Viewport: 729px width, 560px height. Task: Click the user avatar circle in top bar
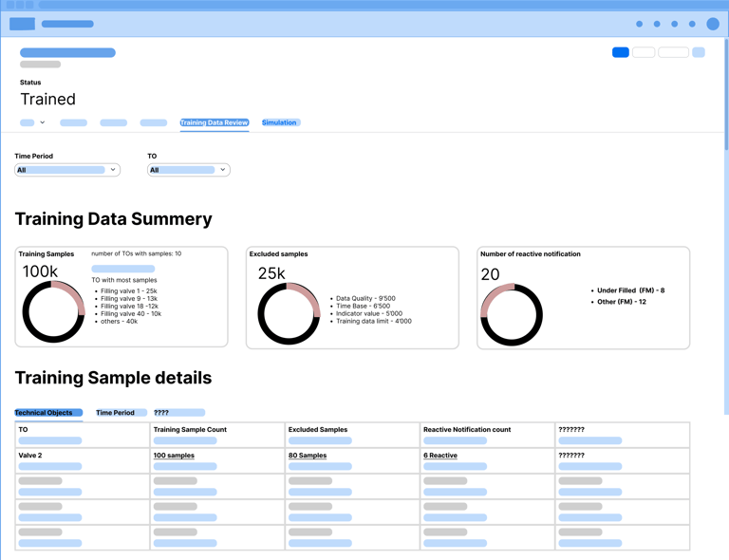point(713,24)
